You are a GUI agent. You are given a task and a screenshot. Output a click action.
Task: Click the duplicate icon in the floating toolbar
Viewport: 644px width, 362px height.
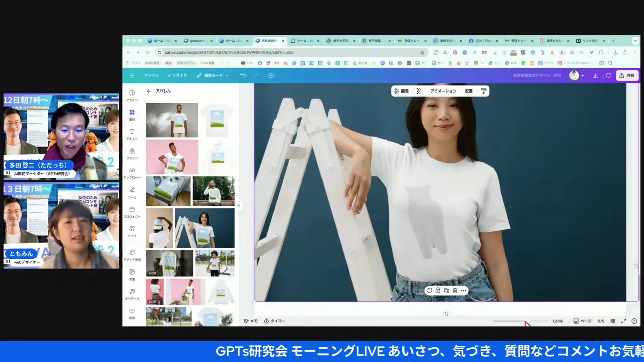446,290
